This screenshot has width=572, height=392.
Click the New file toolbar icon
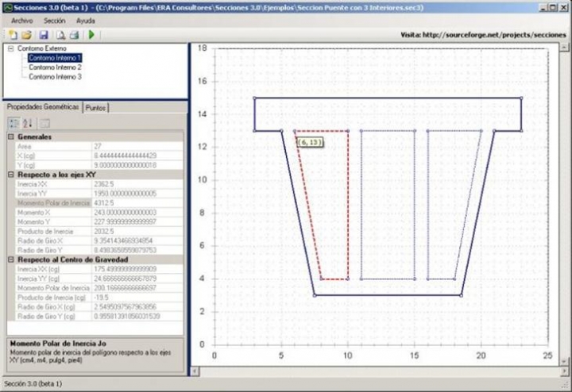pos(13,35)
